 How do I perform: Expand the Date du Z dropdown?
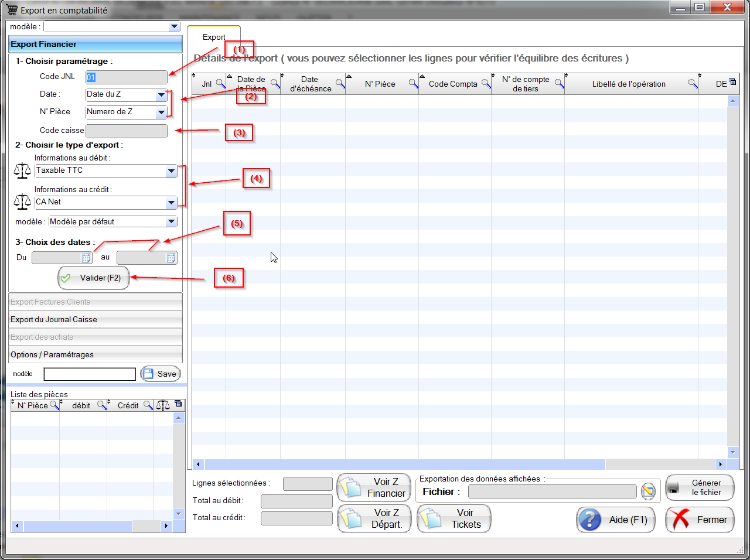pos(161,95)
